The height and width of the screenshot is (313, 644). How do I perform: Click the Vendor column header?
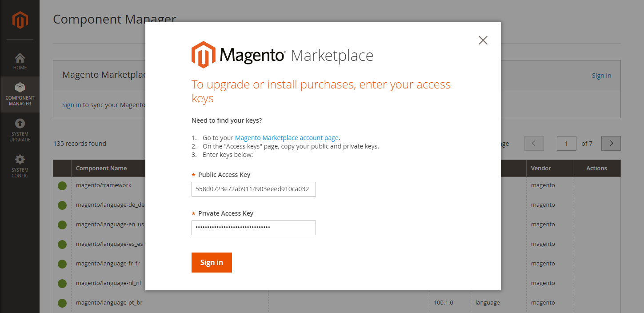click(541, 168)
